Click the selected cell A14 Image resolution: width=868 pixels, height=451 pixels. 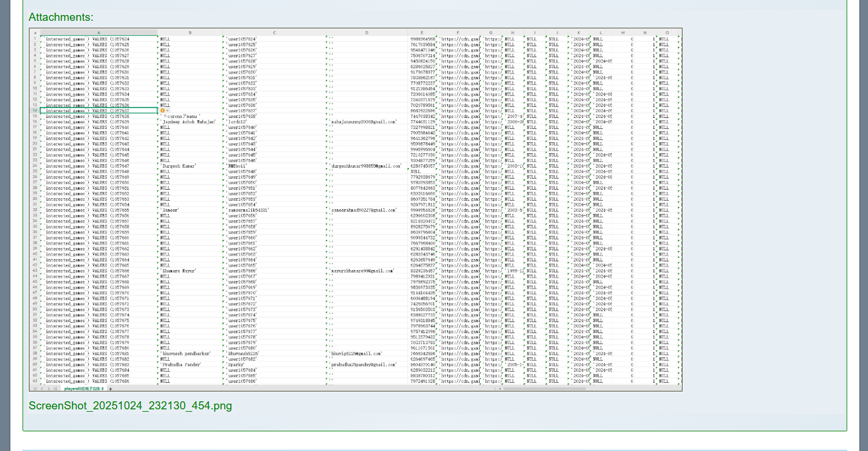[99, 110]
